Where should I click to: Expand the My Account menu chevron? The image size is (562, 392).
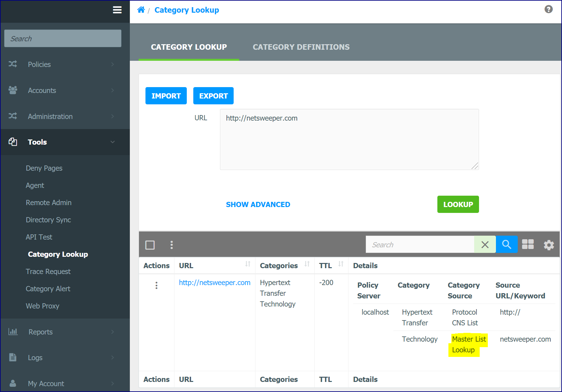(113, 384)
